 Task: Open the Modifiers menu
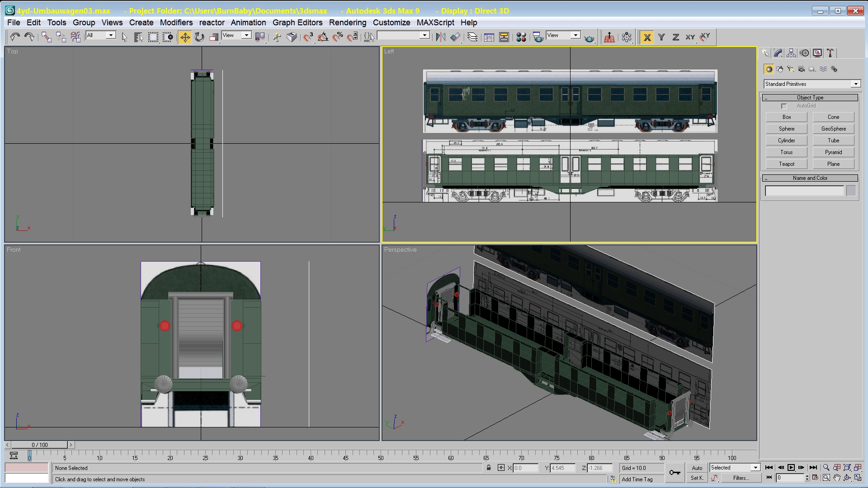click(176, 23)
